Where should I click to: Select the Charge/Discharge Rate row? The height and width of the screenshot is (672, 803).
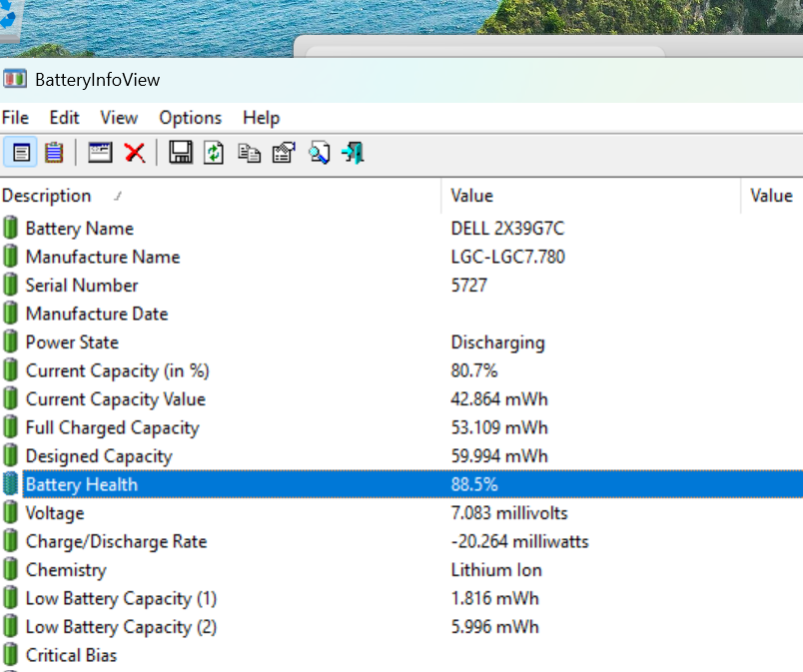coord(401,541)
